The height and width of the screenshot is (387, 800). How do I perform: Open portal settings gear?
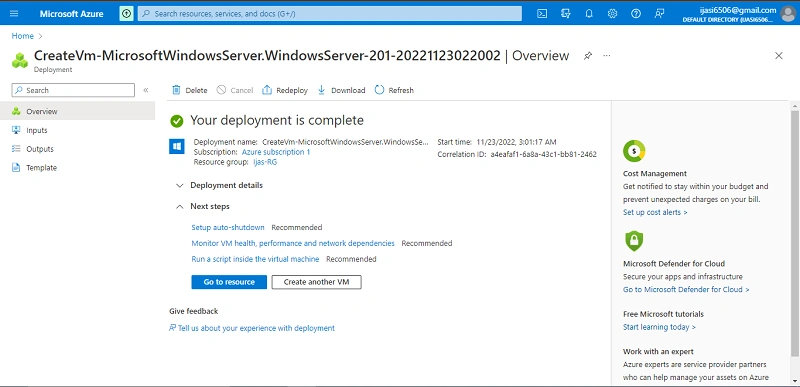click(x=612, y=14)
